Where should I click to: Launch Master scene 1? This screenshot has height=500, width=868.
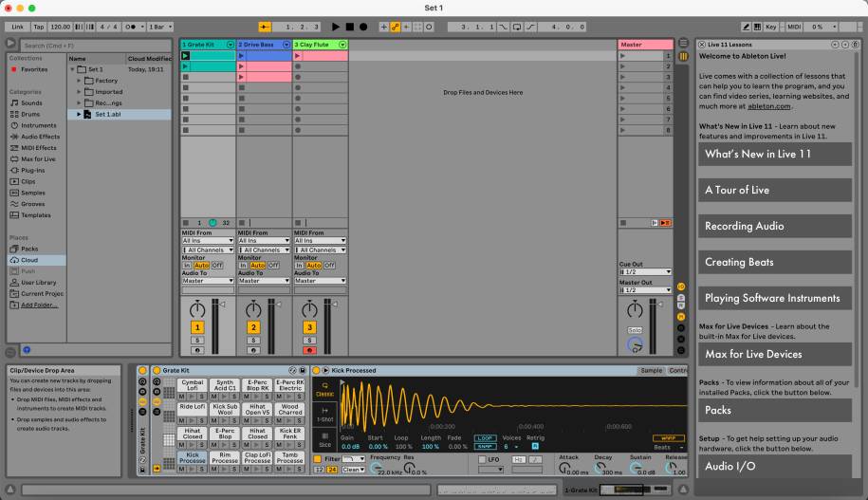[622, 55]
